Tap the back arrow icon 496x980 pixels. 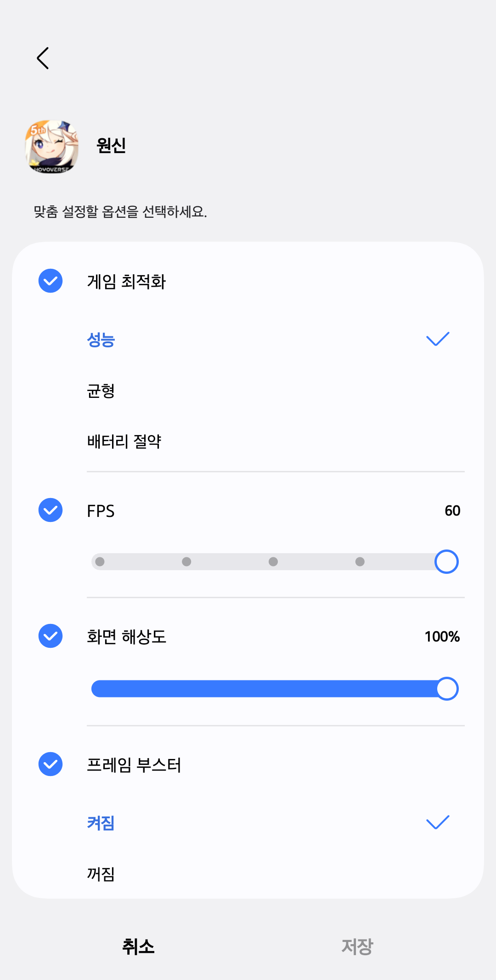click(43, 58)
